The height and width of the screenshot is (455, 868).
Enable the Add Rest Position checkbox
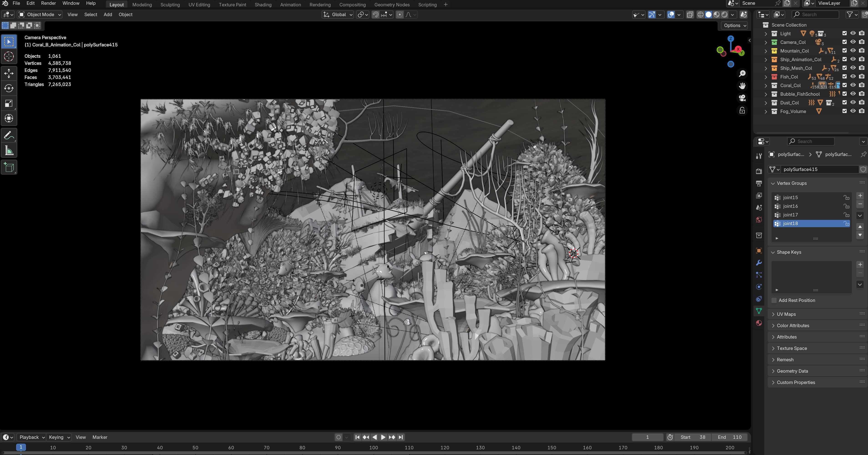(774, 300)
